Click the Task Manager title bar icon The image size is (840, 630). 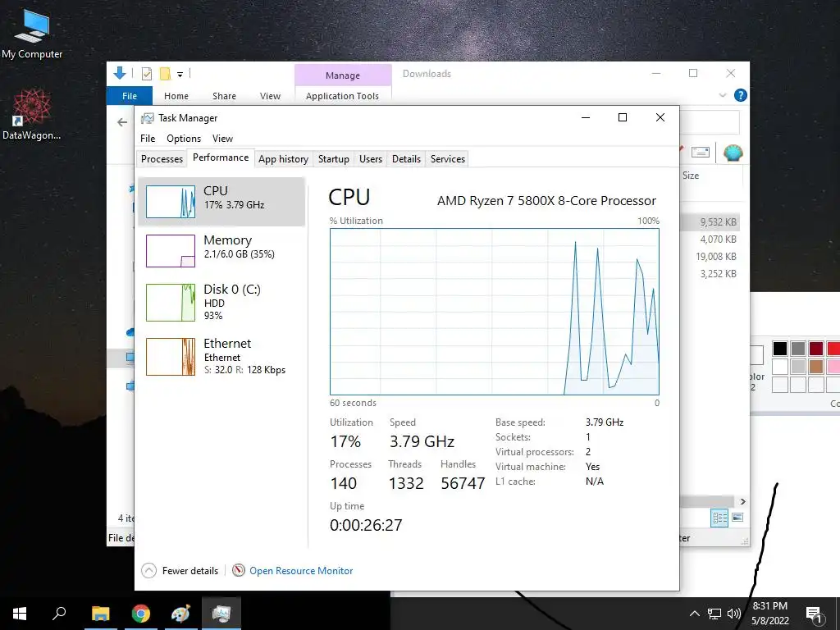pyautogui.click(x=148, y=118)
